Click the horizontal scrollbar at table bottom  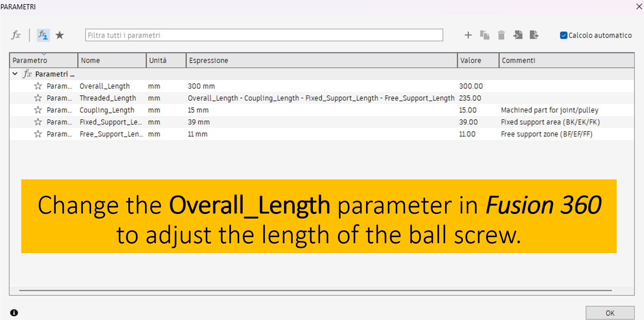[315, 290]
